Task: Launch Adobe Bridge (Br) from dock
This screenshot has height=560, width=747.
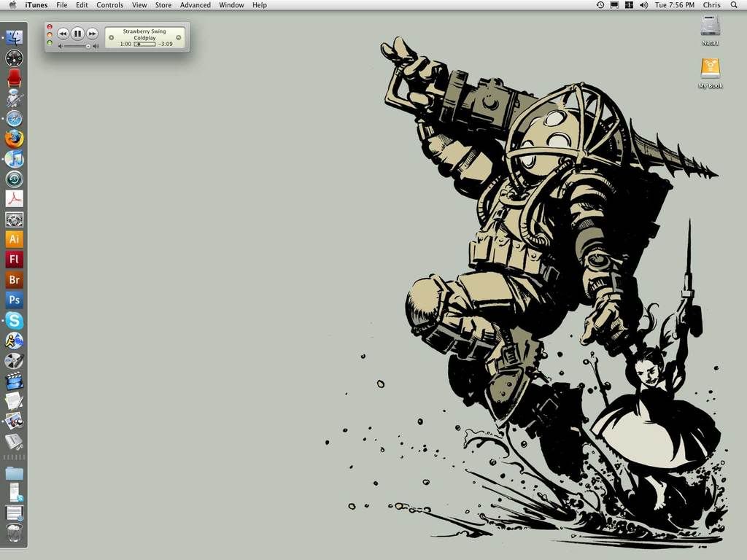Action: 15,280
